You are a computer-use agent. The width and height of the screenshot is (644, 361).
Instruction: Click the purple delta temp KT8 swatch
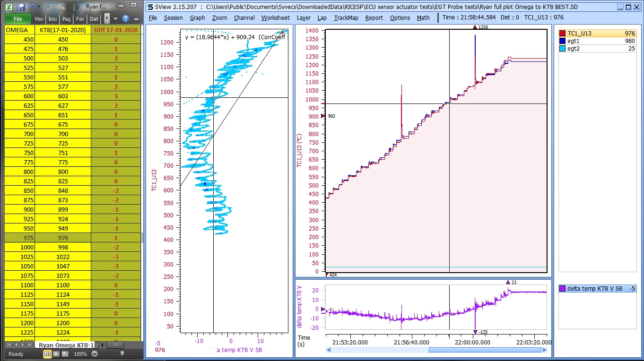[x=562, y=289]
